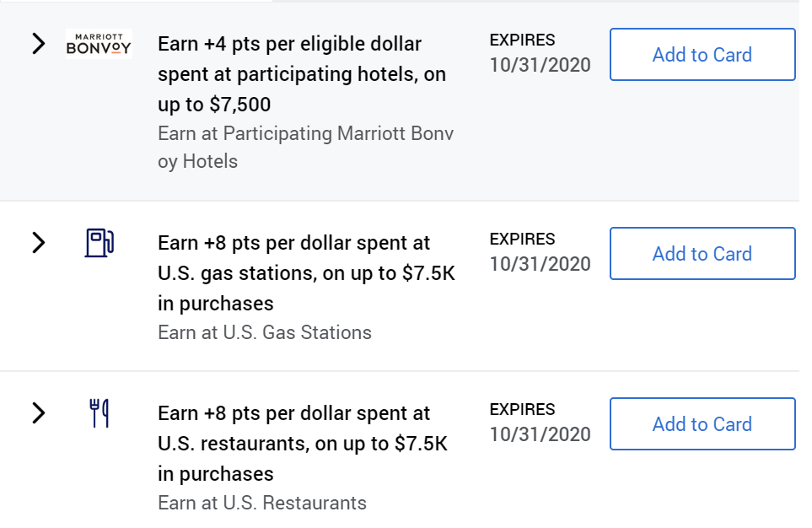
Task: Open the +4 pts participating hotels offer title
Action: [302, 74]
